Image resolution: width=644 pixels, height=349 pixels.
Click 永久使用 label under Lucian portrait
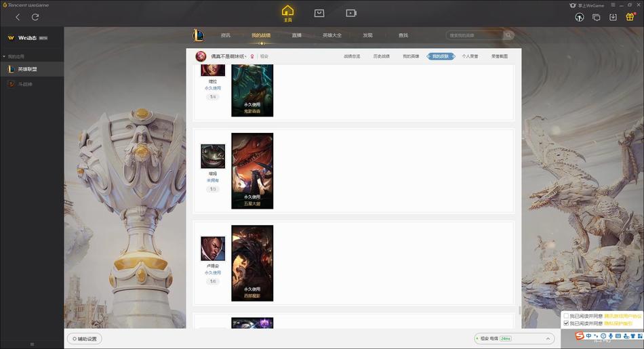[x=213, y=272]
